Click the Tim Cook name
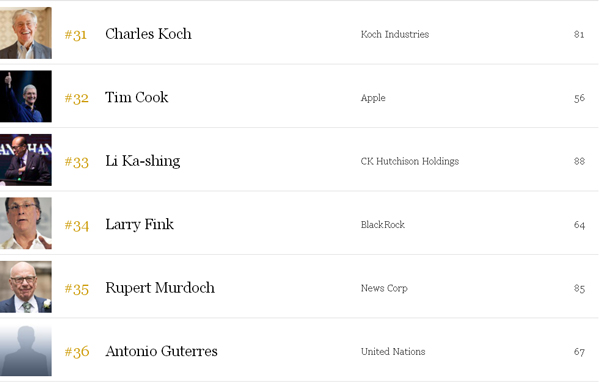 pos(137,97)
